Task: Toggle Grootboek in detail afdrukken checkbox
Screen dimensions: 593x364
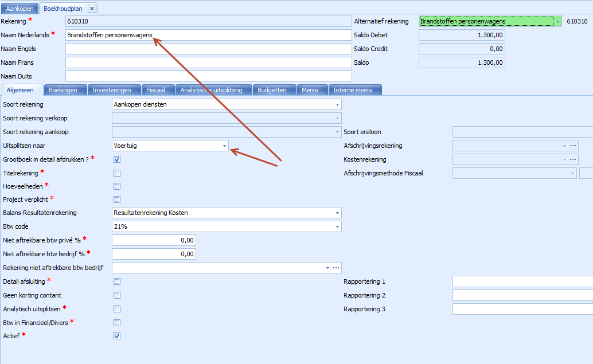Action: point(117,159)
